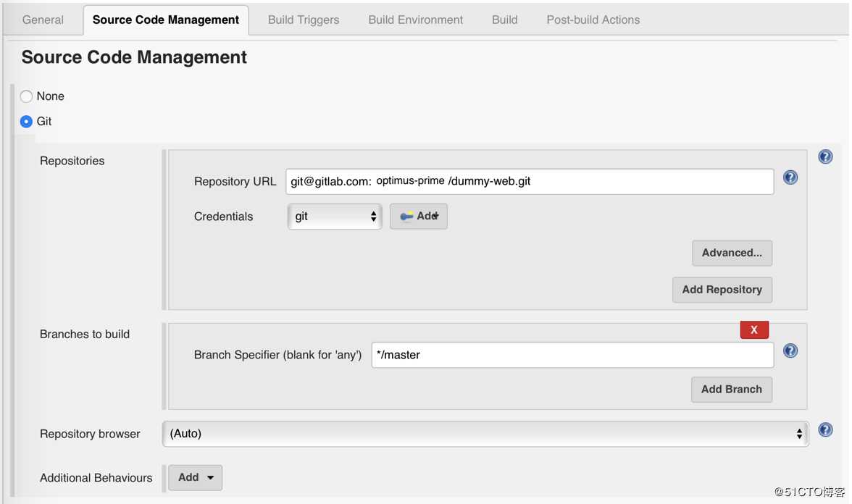
Task: Click the help icon next to Branch Specifier
Action: tap(790, 350)
